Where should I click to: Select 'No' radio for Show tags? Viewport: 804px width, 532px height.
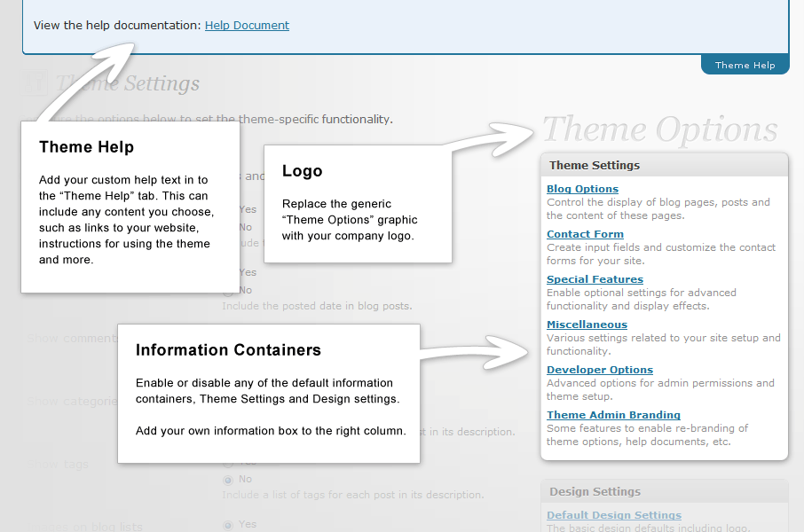[228, 480]
